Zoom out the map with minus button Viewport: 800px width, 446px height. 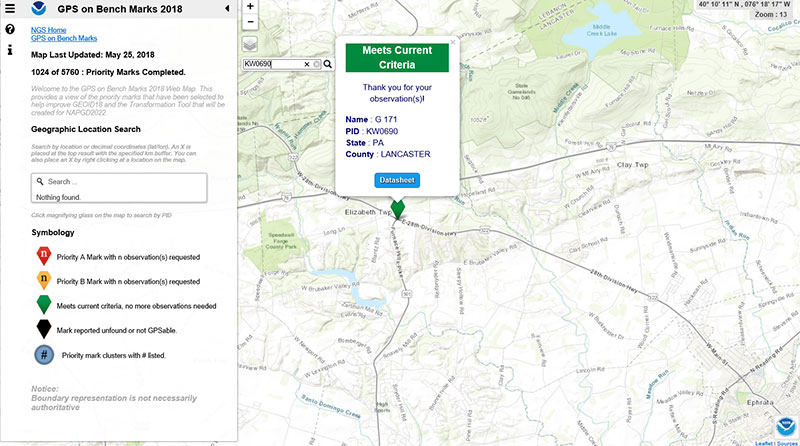[250, 20]
